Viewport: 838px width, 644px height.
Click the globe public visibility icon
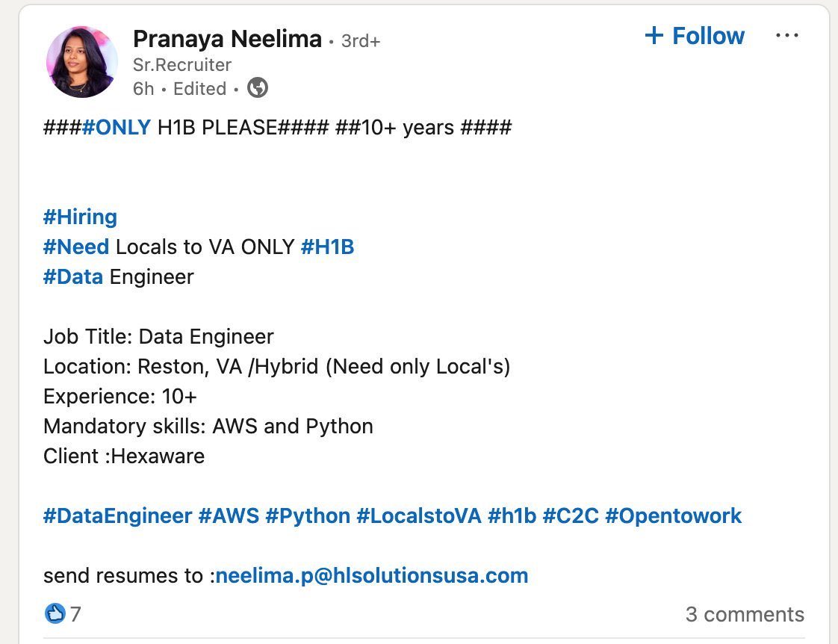[258, 87]
